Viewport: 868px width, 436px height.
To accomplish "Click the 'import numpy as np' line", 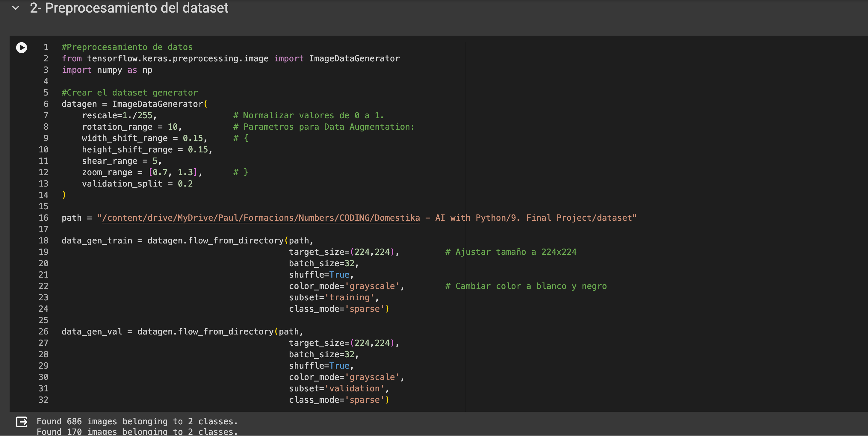I will pos(107,70).
